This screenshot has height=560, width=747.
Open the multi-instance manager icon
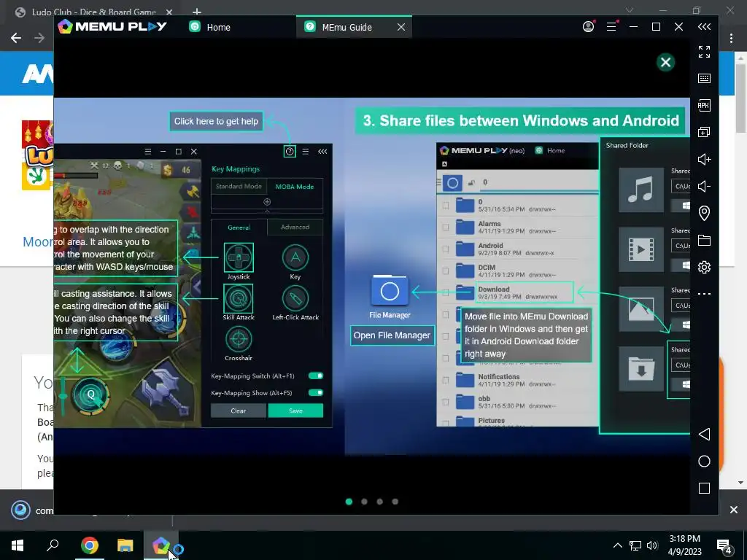click(704, 132)
